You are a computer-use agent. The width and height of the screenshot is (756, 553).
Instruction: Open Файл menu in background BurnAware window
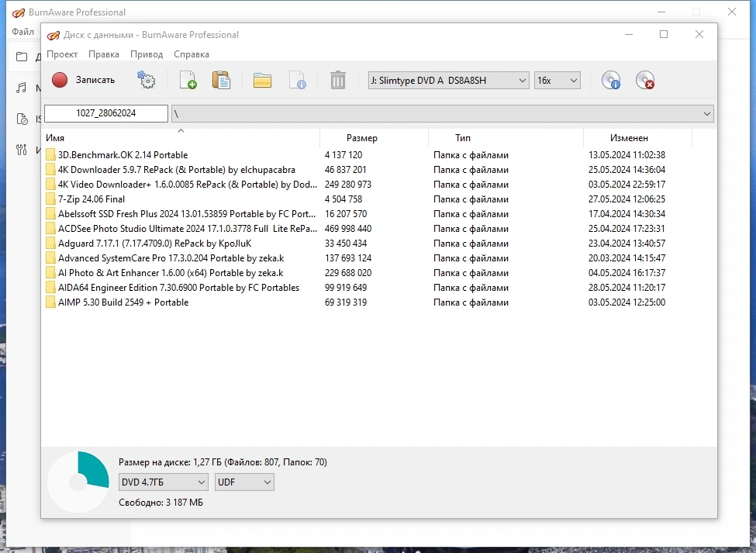coord(22,32)
